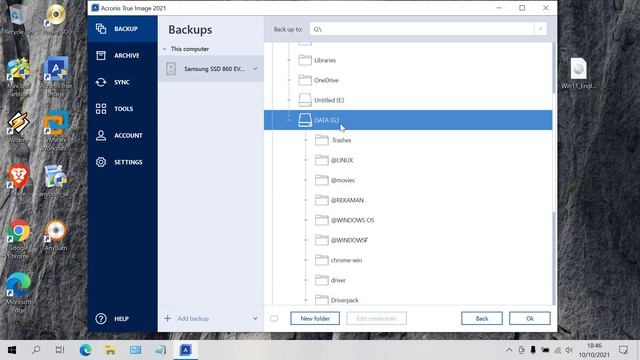Open the Windows Start menu
Image resolution: width=640 pixels, height=360 pixels.
click(12, 350)
